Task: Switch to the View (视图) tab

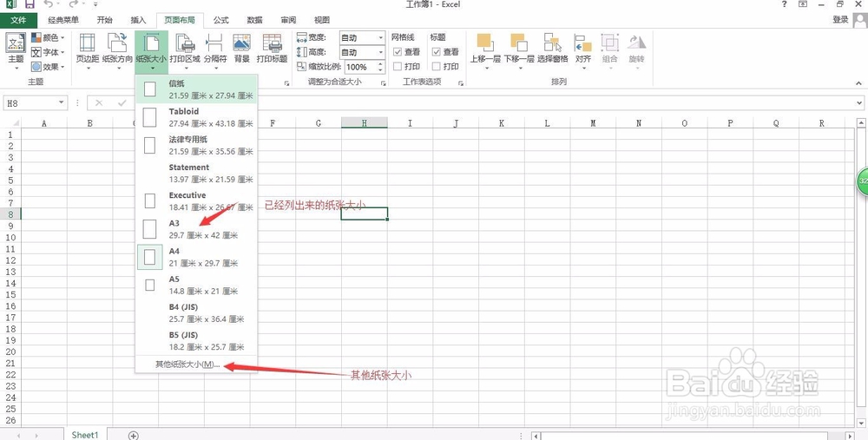Action: (x=322, y=20)
